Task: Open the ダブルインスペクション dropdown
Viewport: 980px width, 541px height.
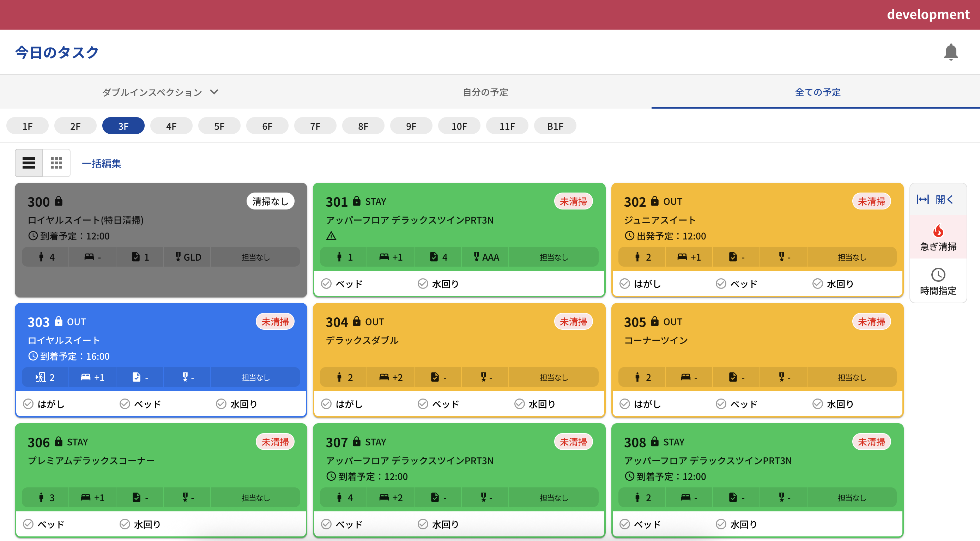Action: click(160, 92)
